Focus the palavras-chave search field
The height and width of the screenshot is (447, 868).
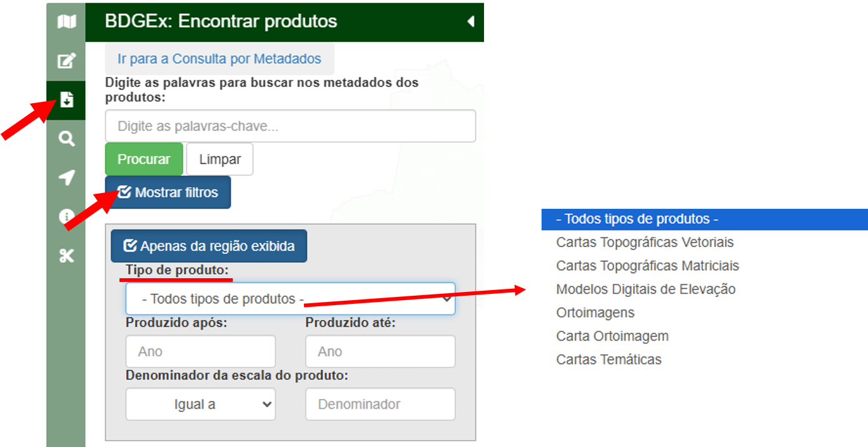click(290, 126)
